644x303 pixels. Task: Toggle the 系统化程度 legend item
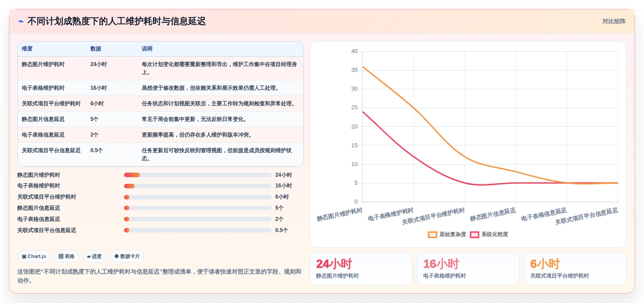[489, 234]
